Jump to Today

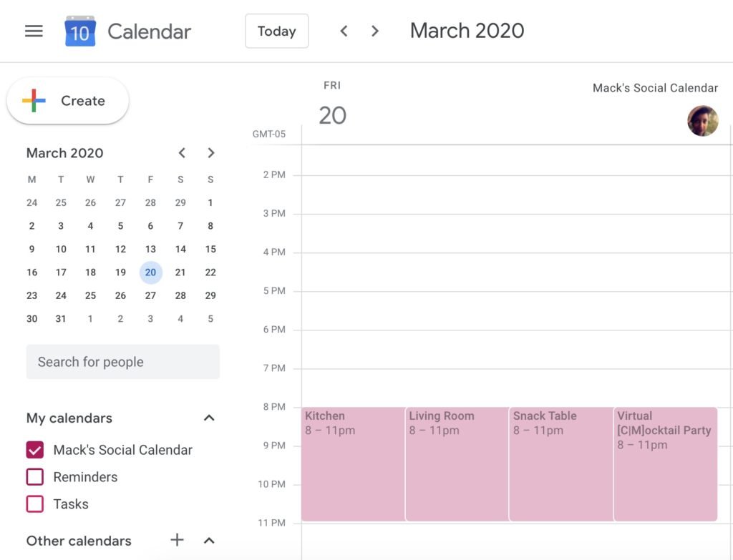click(277, 31)
